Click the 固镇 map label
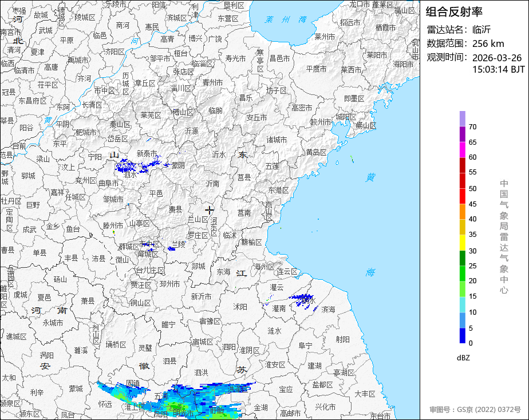 coord(133,383)
